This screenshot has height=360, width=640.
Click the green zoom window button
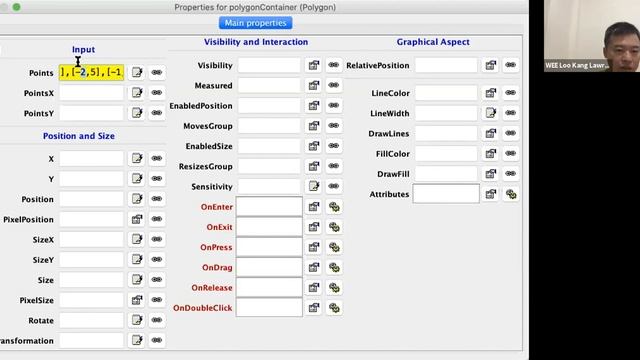[x=16, y=7]
